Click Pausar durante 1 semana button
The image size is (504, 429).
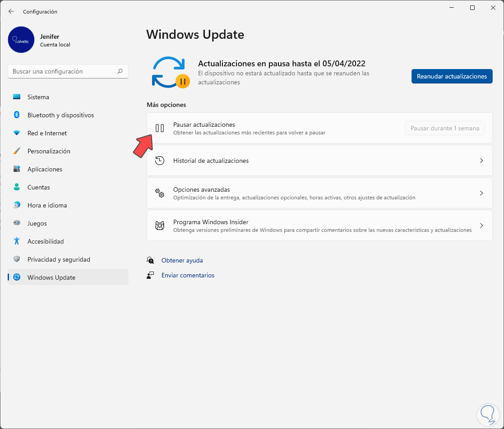445,128
